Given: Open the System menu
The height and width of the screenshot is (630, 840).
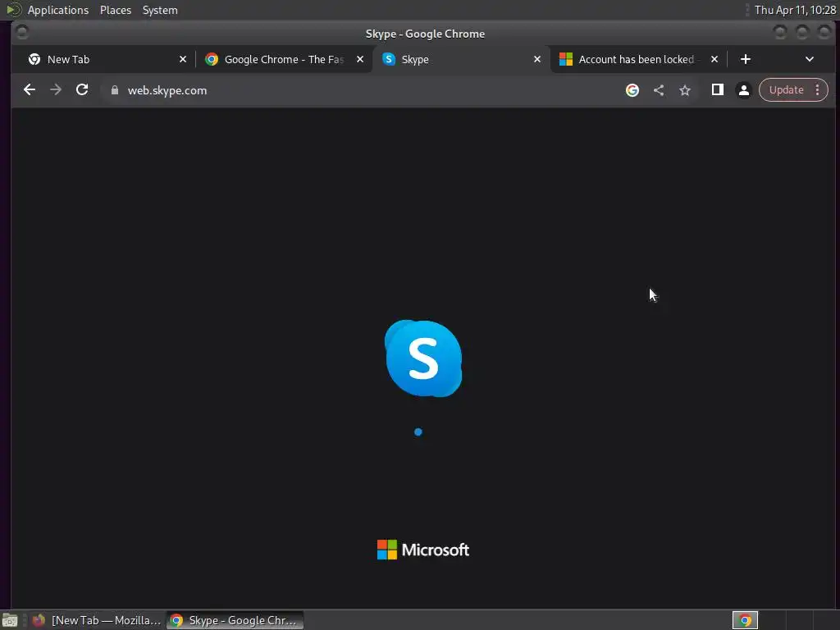Looking at the screenshot, I should click(x=160, y=10).
